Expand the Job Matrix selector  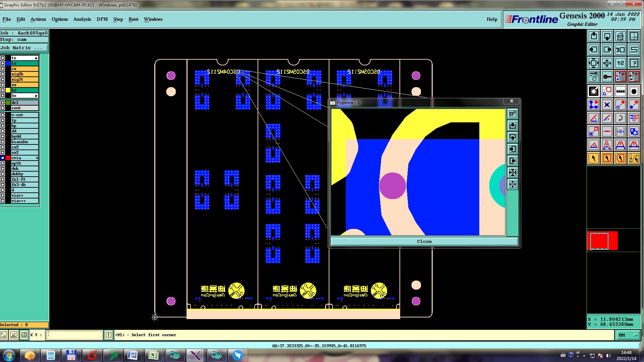23,48
